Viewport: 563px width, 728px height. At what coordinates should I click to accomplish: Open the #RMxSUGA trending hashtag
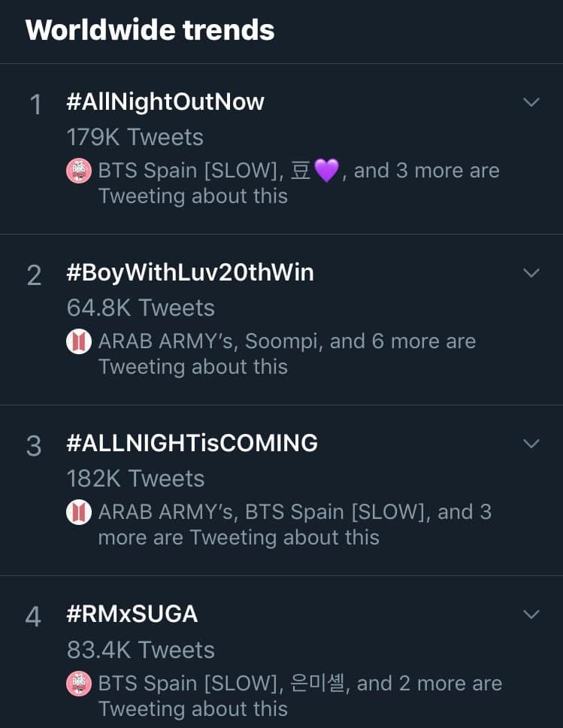pyautogui.click(x=132, y=614)
